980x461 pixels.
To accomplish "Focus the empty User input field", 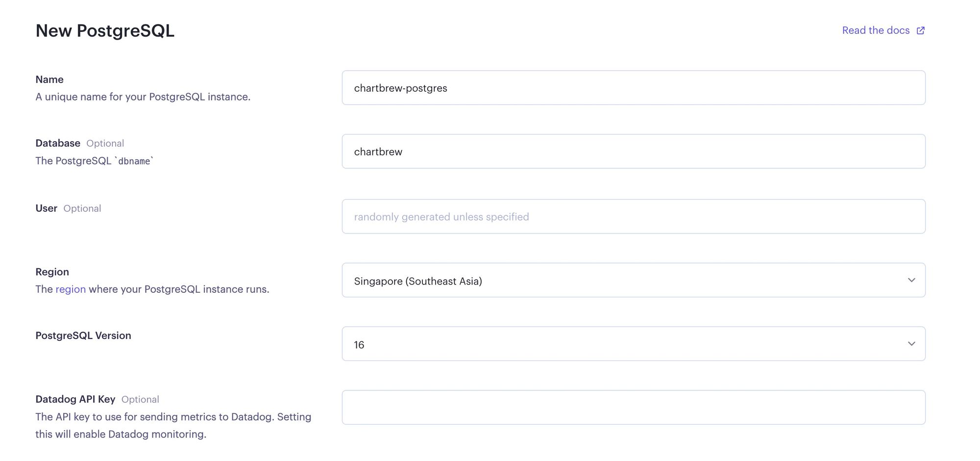I will tap(634, 216).
